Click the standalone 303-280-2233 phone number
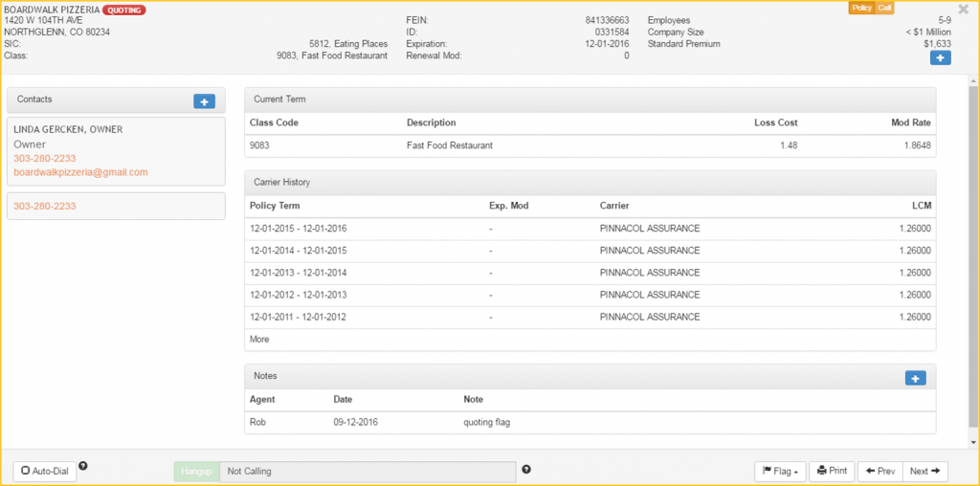980x486 pixels. [x=44, y=206]
